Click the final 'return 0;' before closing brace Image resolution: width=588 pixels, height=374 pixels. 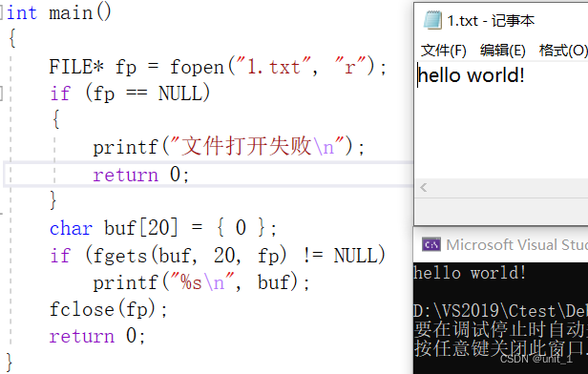pyautogui.click(x=97, y=336)
